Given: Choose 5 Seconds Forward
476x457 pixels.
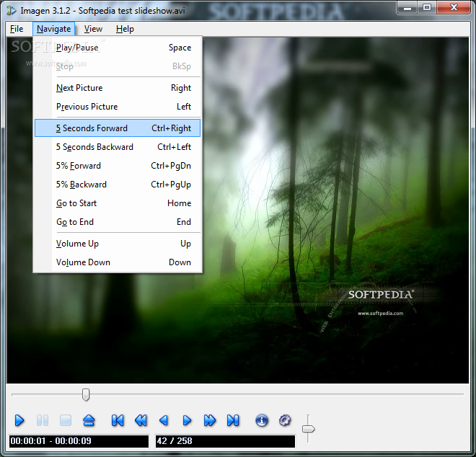Looking at the screenshot, I should [x=118, y=128].
